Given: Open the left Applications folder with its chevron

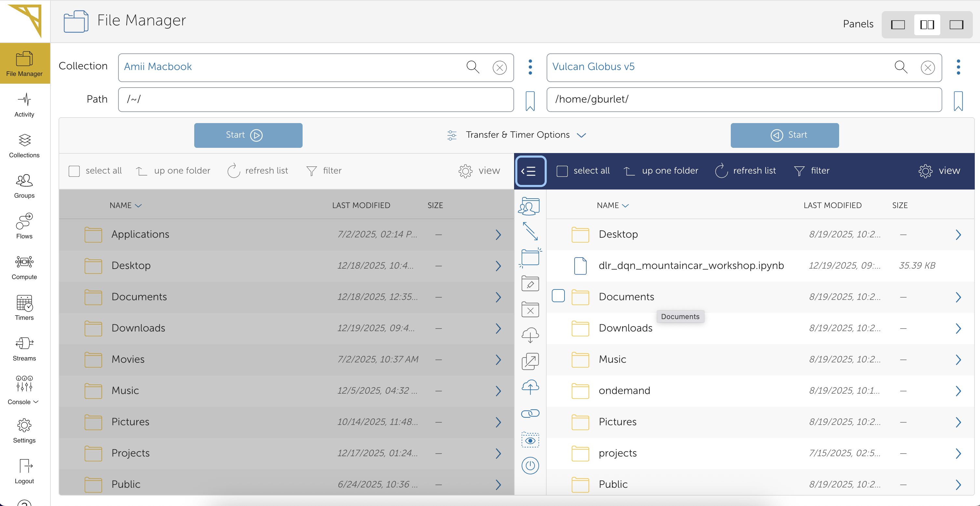Looking at the screenshot, I should coord(498,234).
